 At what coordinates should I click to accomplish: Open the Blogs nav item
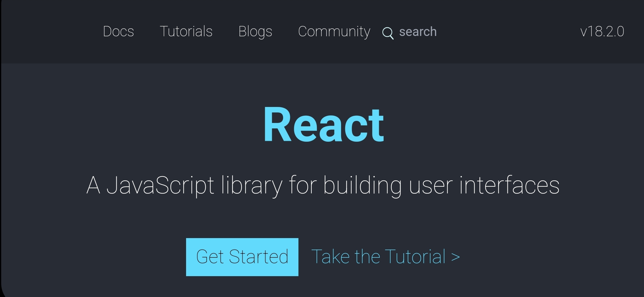(x=255, y=31)
